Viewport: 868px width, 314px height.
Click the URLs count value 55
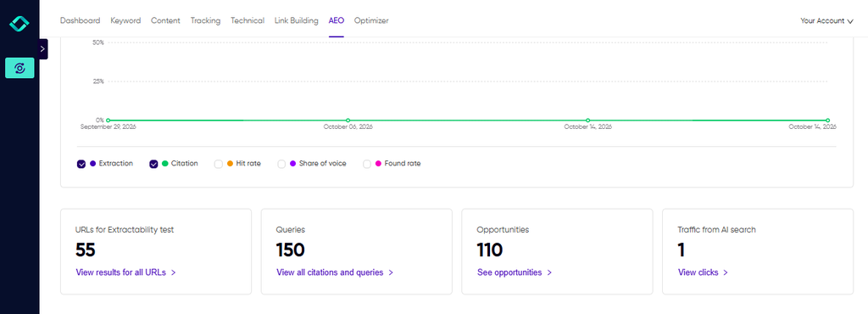(86, 250)
